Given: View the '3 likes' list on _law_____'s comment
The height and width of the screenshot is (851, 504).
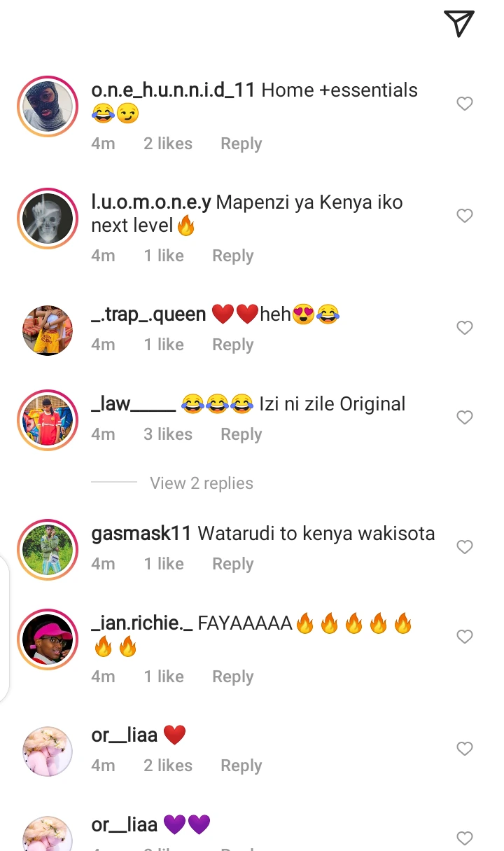Looking at the screenshot, I should (168, 434).
